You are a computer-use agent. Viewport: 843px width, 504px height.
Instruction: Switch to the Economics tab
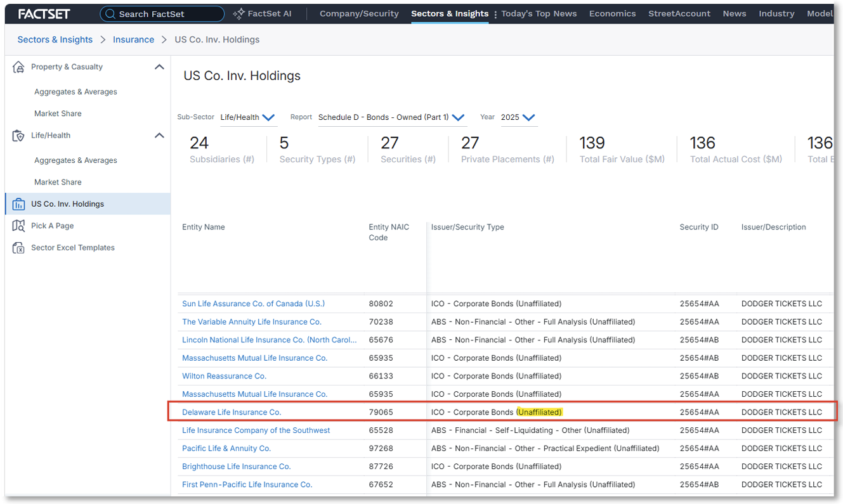click(x=612, y=13)
